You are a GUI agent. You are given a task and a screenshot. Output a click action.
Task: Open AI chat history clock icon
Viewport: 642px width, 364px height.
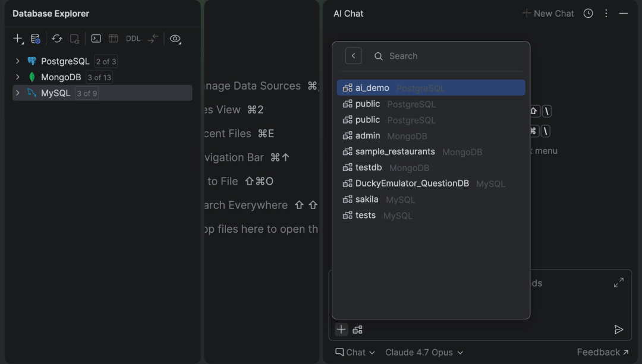[588, 14]
